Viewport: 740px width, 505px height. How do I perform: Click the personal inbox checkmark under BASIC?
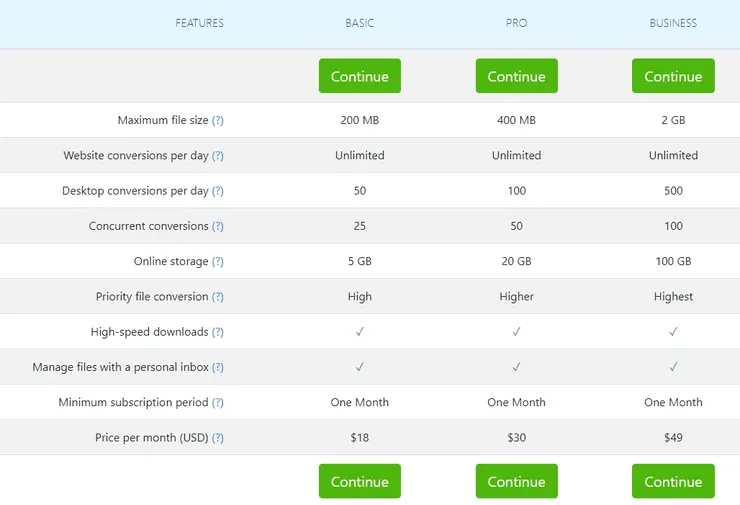pyautogui.click(x=360, y=367)
